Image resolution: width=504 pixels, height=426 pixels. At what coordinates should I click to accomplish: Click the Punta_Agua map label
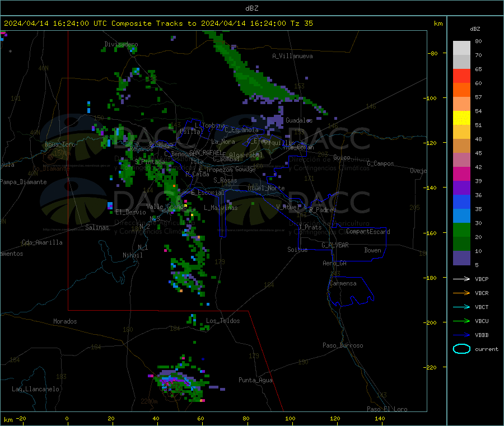coord(255,380)
